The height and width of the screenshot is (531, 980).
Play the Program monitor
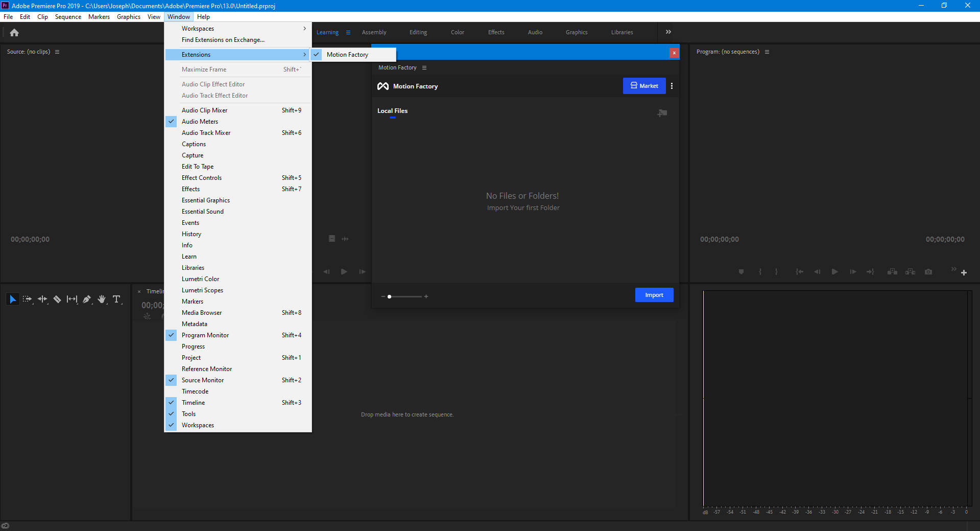coord(834,272)
